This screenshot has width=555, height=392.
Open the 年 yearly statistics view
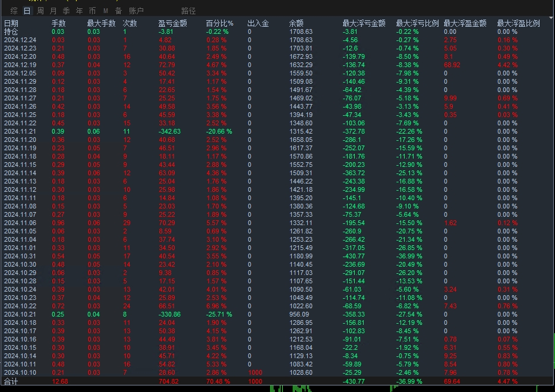pyautogui.click(x=78, y=10)
